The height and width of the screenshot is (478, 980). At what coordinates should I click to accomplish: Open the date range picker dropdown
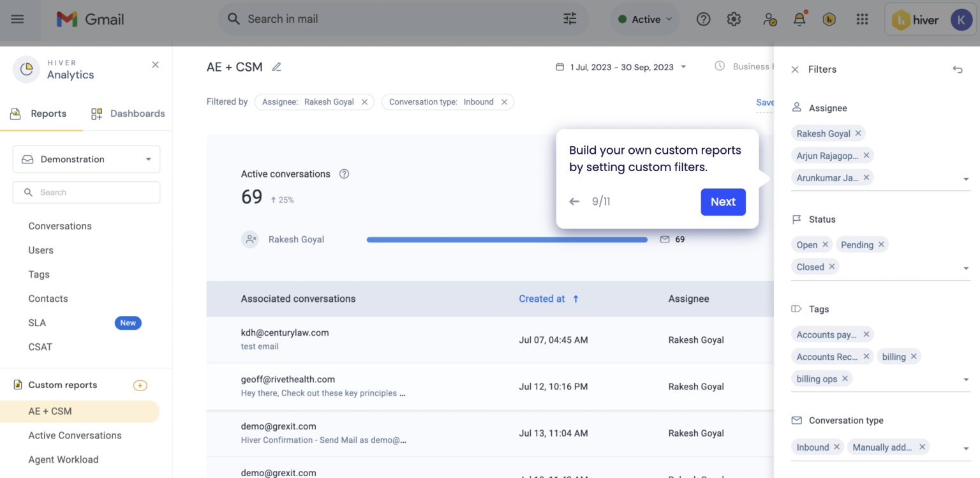click(x=683, y=66)
